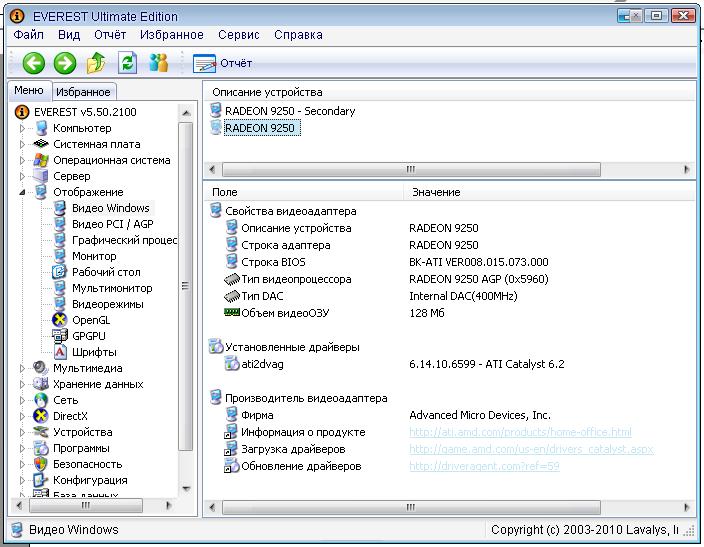Open the ati.amd.com products link
The width and height of the screenshot is (704, 547).
[x=520, y=432]
